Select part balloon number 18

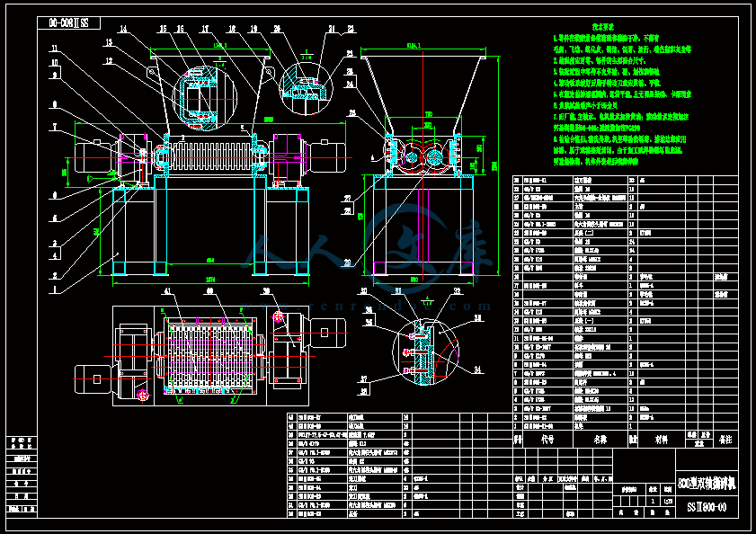[232, 29]
